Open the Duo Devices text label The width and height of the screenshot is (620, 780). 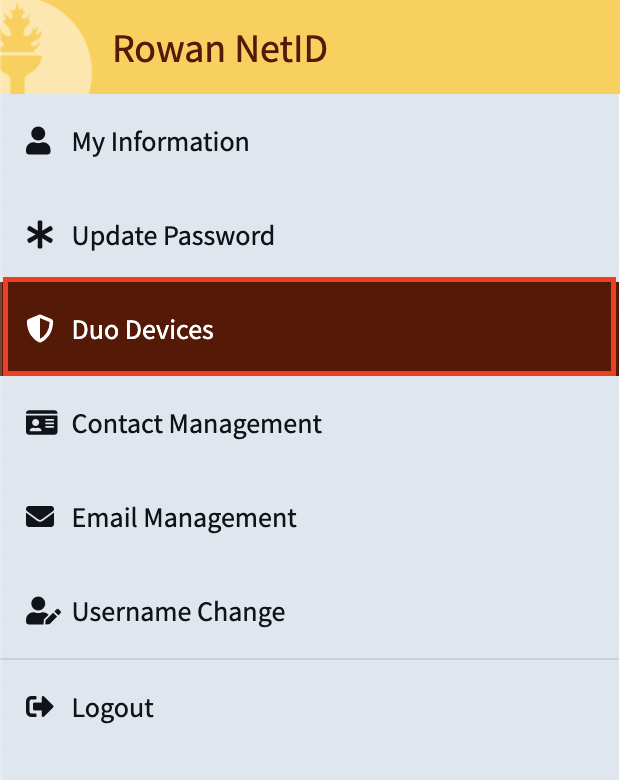143,330
